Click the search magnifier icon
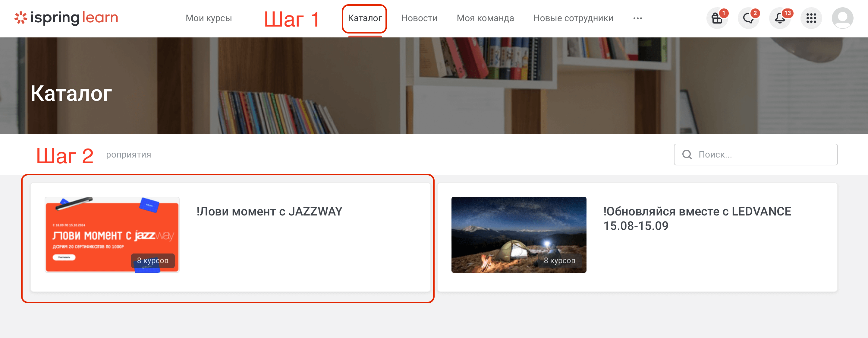This screenshot has height=338, width=868. click(687, 155)
